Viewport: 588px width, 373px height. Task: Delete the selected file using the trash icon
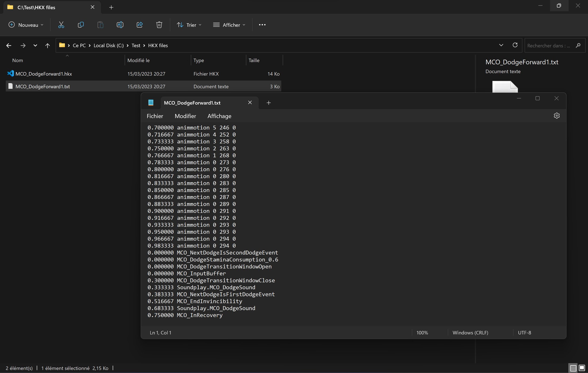coord(159,25)
